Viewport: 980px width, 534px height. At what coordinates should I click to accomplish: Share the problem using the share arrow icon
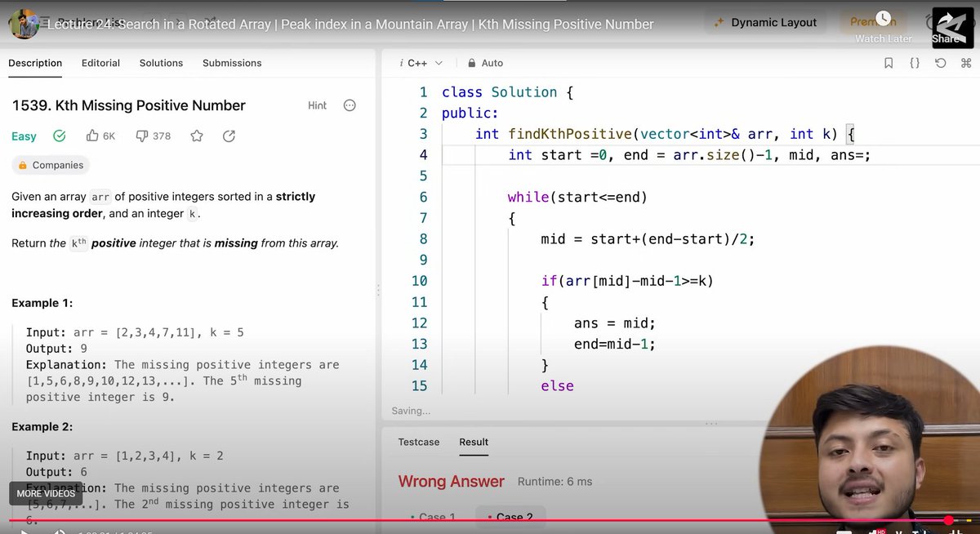[229, 136]
